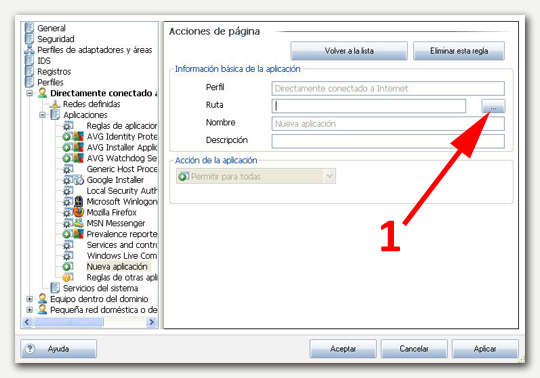Click the Perfiles page icon
Image resolution: width=540 pixels, height=378 pixels.
[x=29, y=82]
